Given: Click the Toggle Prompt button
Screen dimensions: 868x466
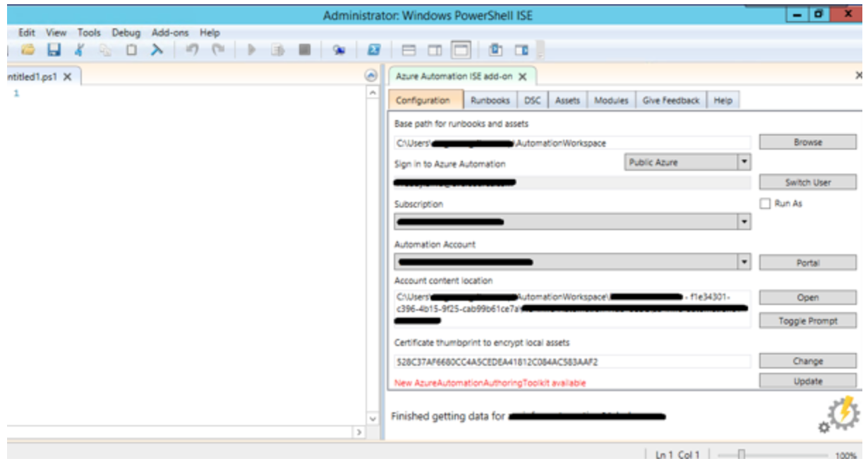Looking at the screenshot, I should coord(807,321).
